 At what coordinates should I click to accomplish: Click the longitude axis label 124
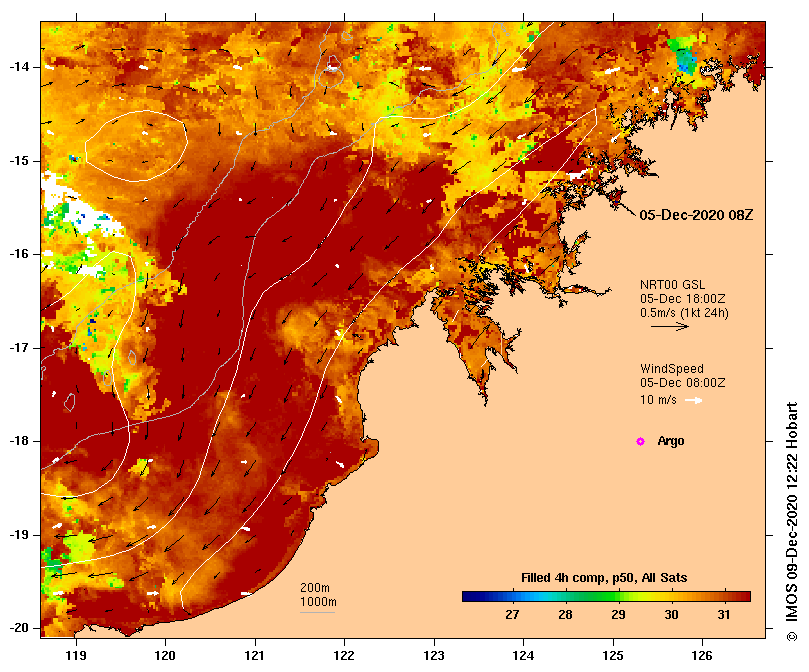(x=523, y=655)
